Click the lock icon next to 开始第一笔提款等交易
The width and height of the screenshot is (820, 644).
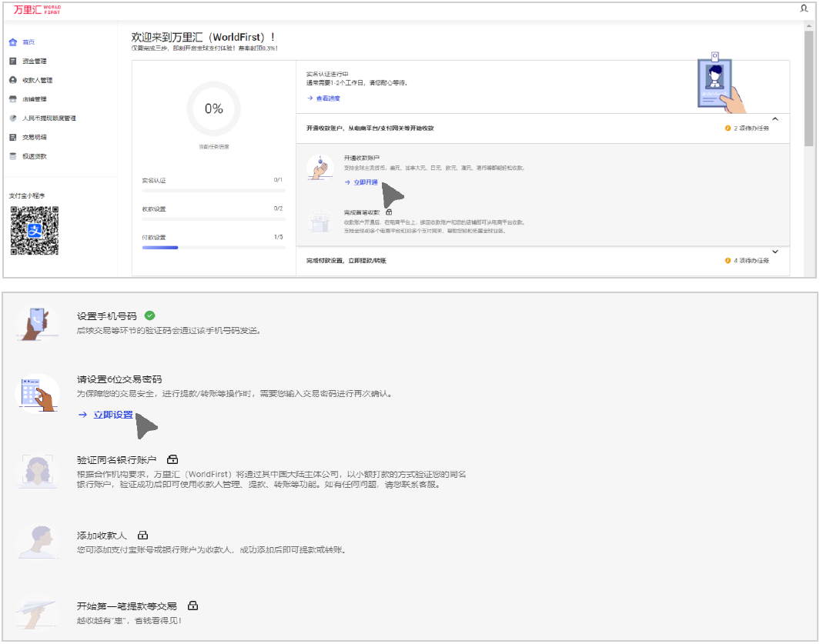[193, 606]
